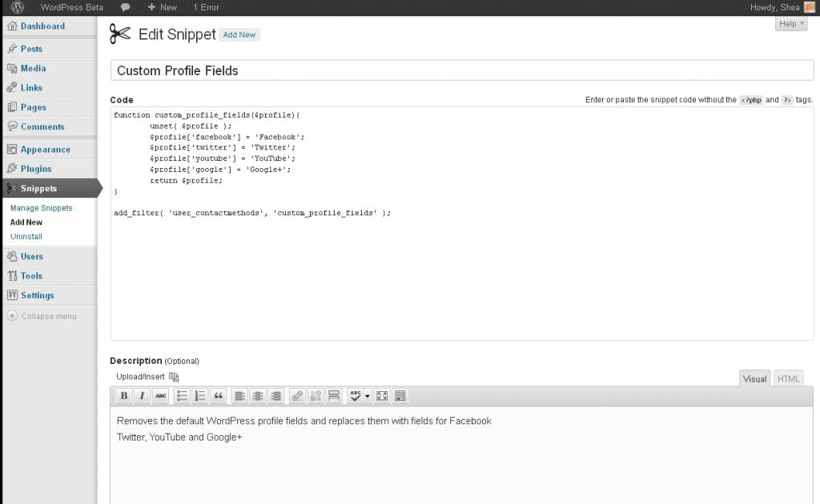Toggle fullscreen editor mode
The image size is (820, 504).
point(382,396)
